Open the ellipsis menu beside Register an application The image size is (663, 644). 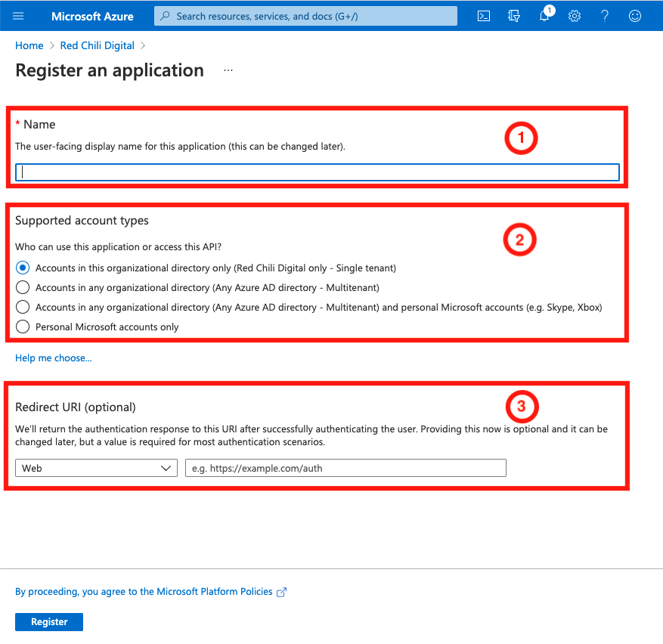[x=228, y=70]
